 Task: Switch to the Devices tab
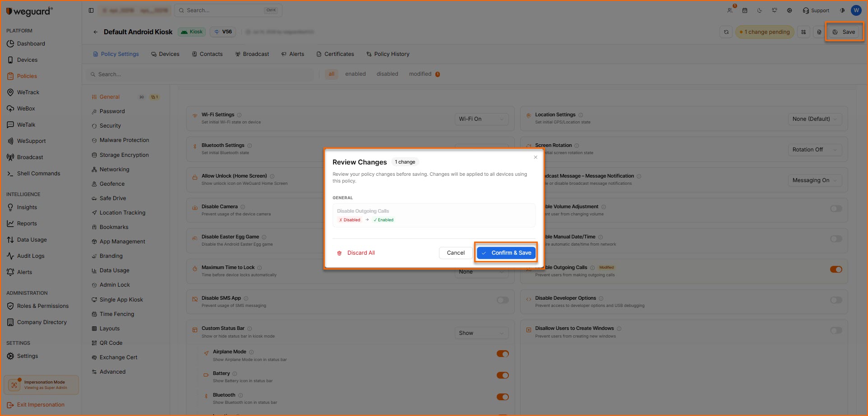(x=165, y=54)
